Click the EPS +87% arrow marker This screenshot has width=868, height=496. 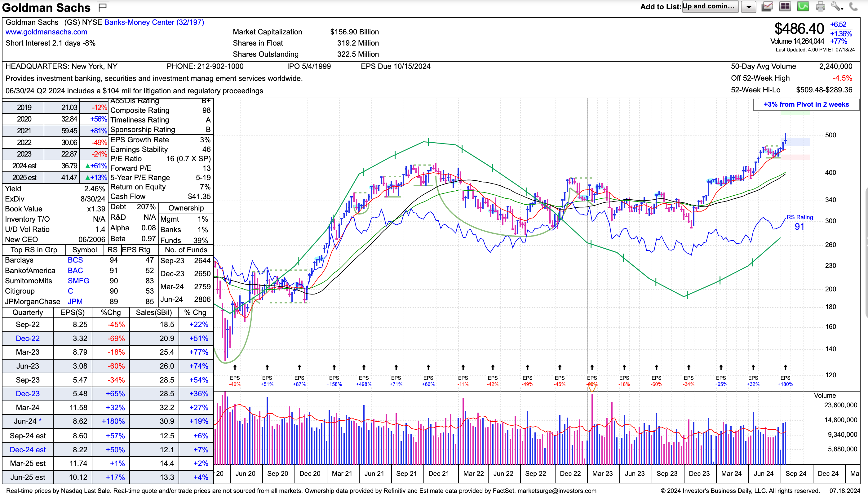point(299,367)
